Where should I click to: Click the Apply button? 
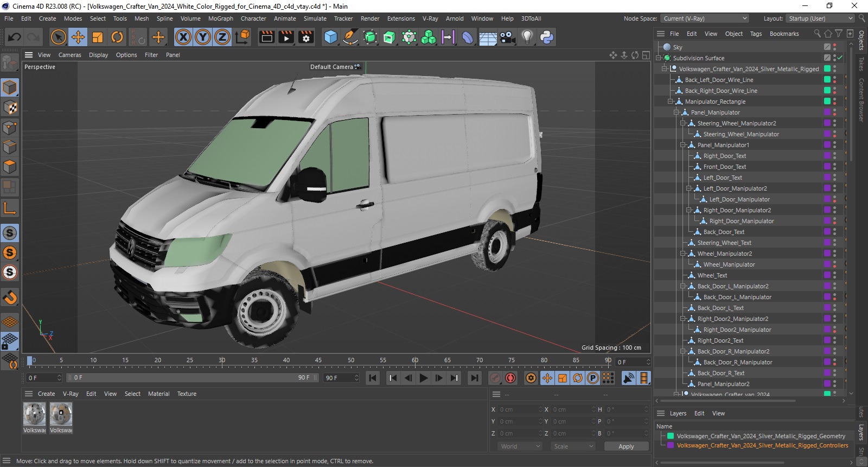tap(626, 446)
